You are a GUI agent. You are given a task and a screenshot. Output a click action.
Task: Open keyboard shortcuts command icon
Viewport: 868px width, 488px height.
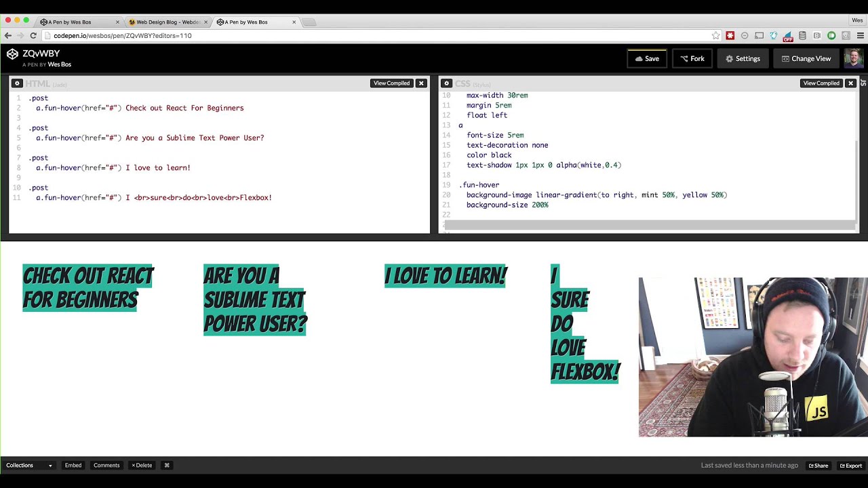167,465
